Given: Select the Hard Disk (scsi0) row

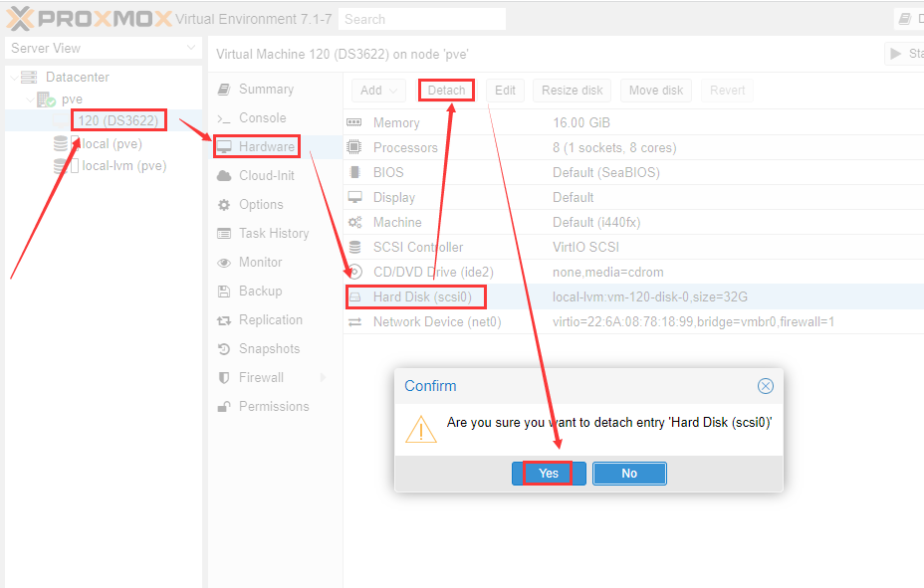Looking at the screenshot, I should pyautogui.click(x=633, y=297).
